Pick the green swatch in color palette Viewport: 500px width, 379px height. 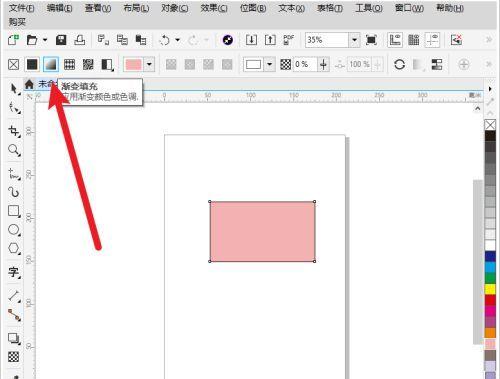click(x=490, y=278)
